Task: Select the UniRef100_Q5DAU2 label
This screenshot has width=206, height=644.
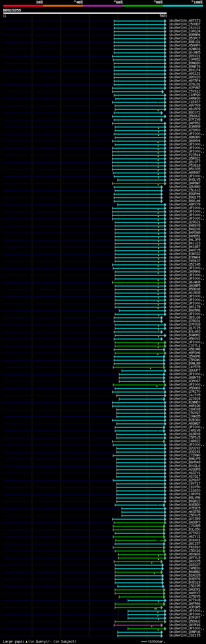Action: (x=185, y=621)
